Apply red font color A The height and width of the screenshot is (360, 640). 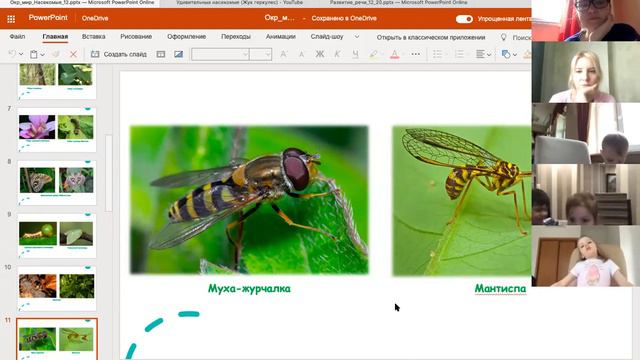pyautogui.click(x=394, y=54)
